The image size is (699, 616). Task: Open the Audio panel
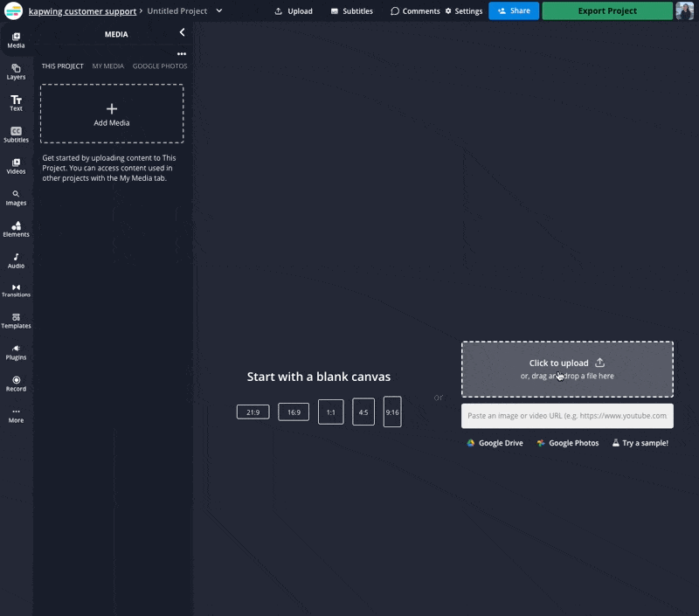(16, 260)
